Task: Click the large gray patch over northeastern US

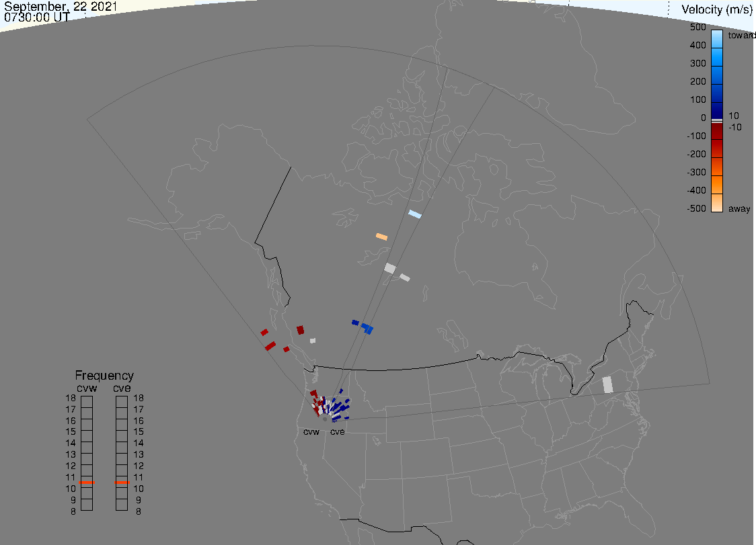Action: tap(607, 384)
